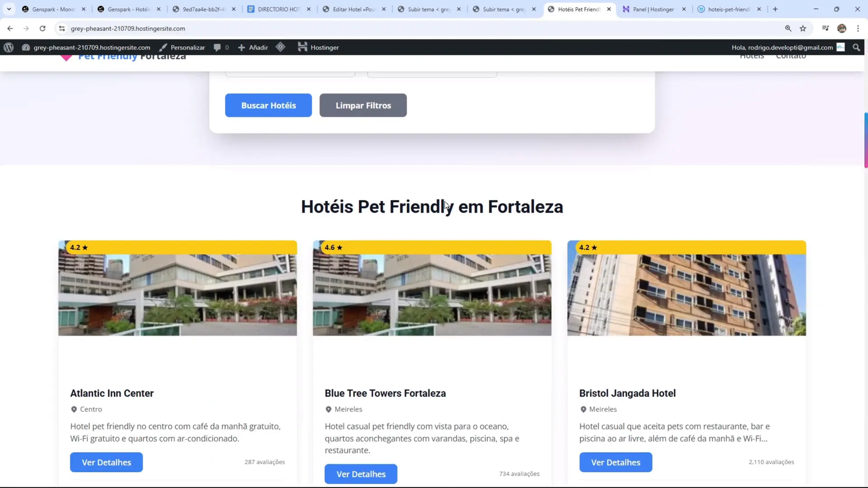The image size is (868, 488).
Task: Click the Bristol Jangada Hotel title
Action: (627, 393)
